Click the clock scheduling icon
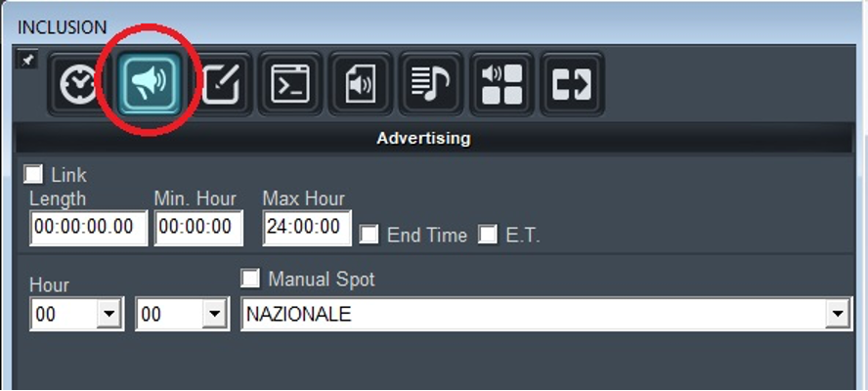The height and width of the screenshot is (391, 868). coord(76,84)
